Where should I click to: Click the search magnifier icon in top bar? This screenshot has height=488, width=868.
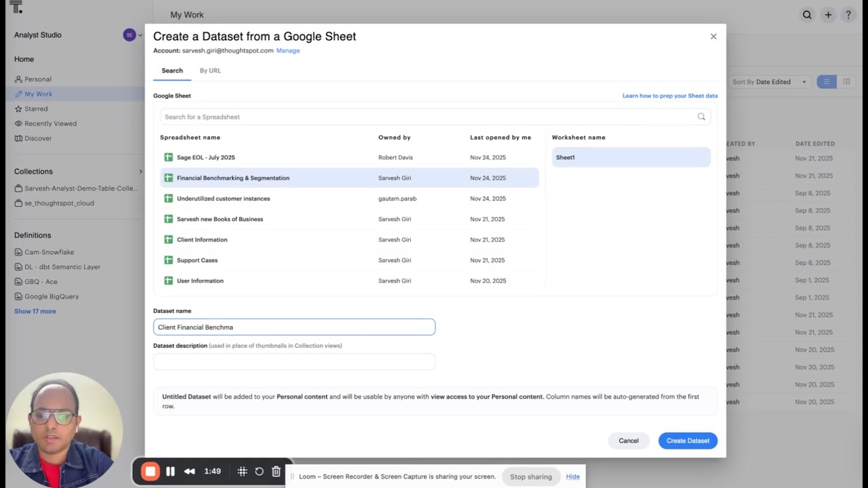coord(807,14)
